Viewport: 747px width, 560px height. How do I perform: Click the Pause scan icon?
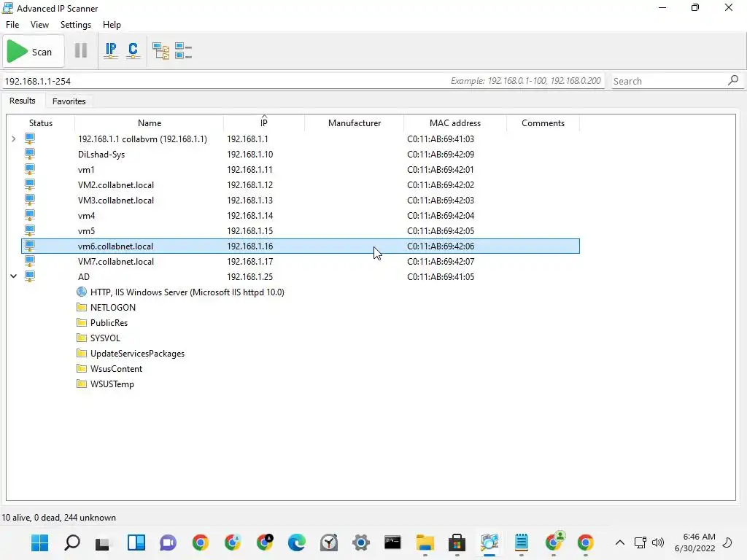[81, 50]
